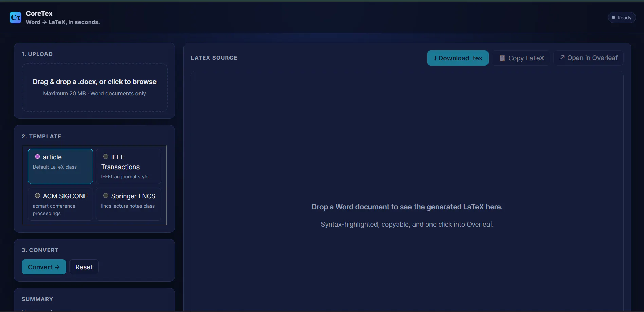Screen dimensions: 644x312
Task: Open the result in Overleaf
Action: pos(589,58)
